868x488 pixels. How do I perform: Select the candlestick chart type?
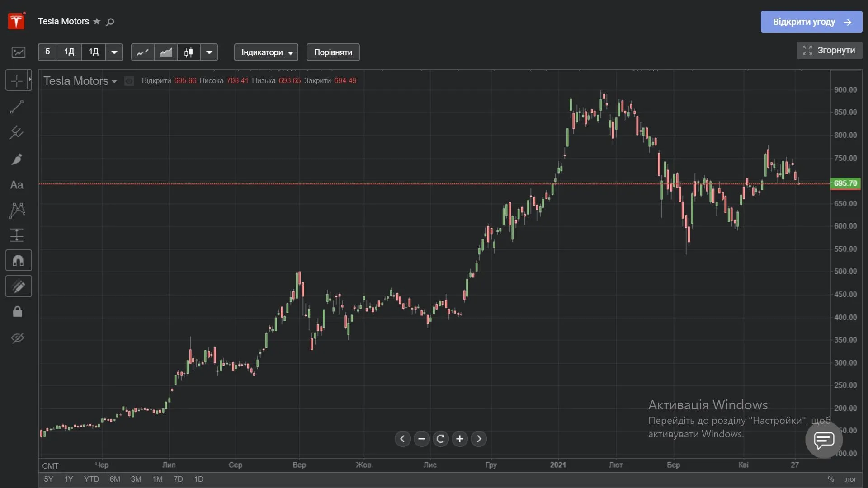(189, 52)
